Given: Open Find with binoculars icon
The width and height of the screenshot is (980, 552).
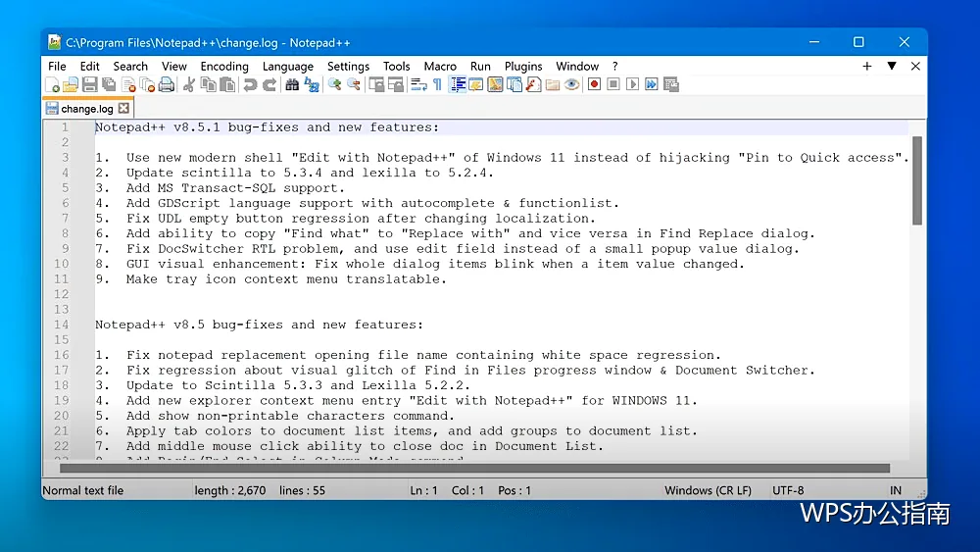Looking at the screenshot, I should click(292, 84).
